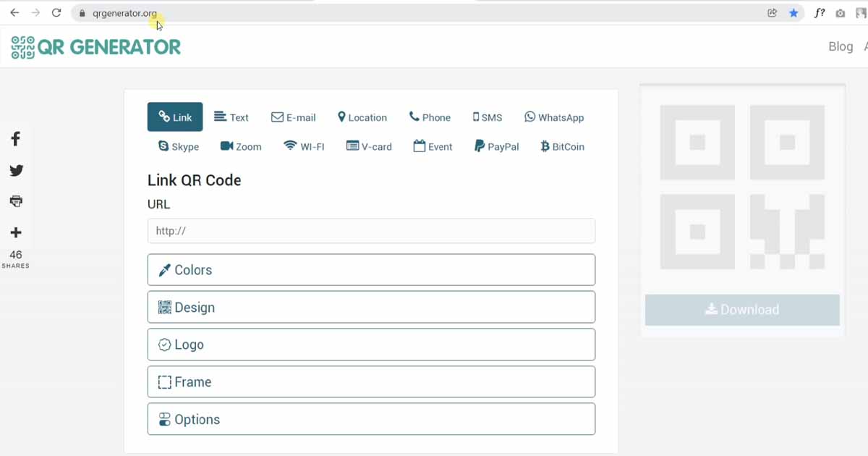Select the V-card QR code type
The height and width of the screenshot is (456, 868).
(369, 146)
